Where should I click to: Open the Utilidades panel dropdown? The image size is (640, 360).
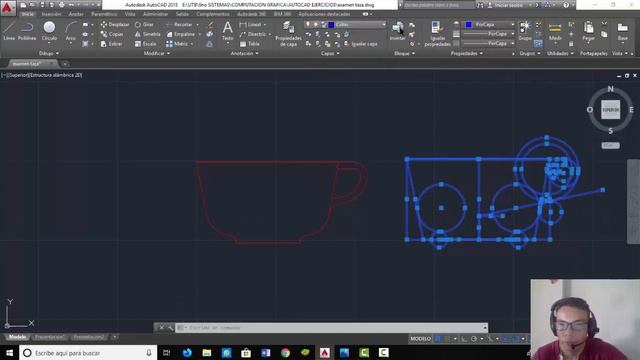[560, 53]
